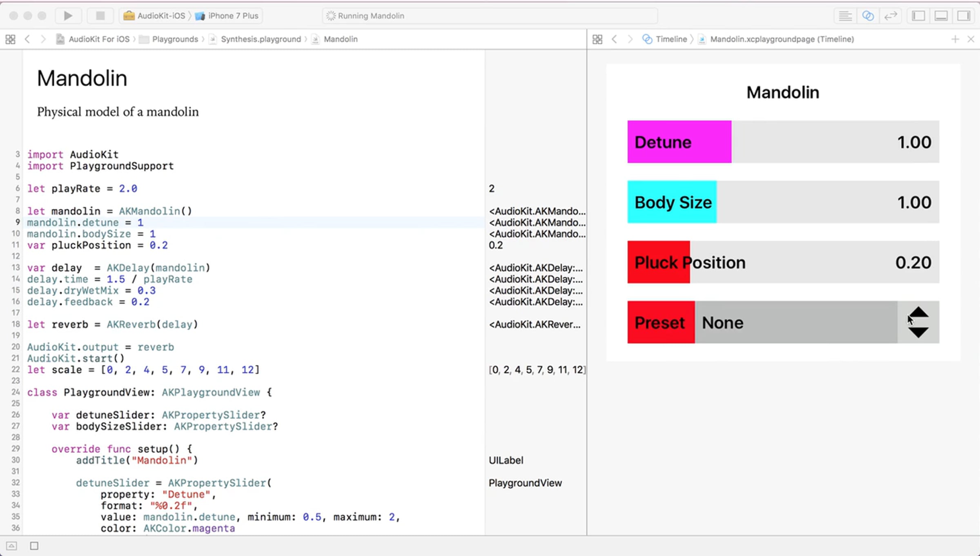
Task: Switch to the Standard editor view
Action: coord(845,16)
